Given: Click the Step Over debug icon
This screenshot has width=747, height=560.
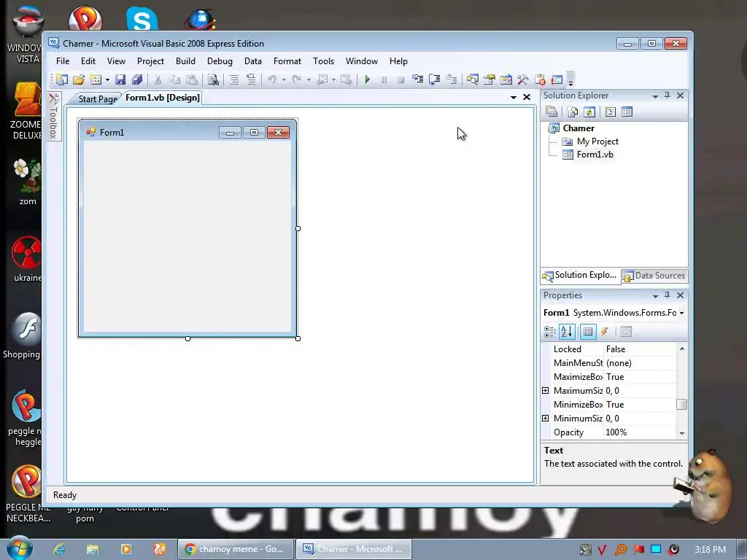Looking at the screenshot, I should click(x=435, y=79).
